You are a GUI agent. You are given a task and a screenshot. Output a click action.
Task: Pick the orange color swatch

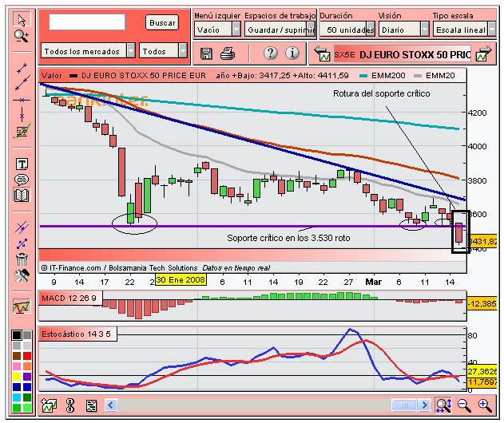[x=27, y=366]
